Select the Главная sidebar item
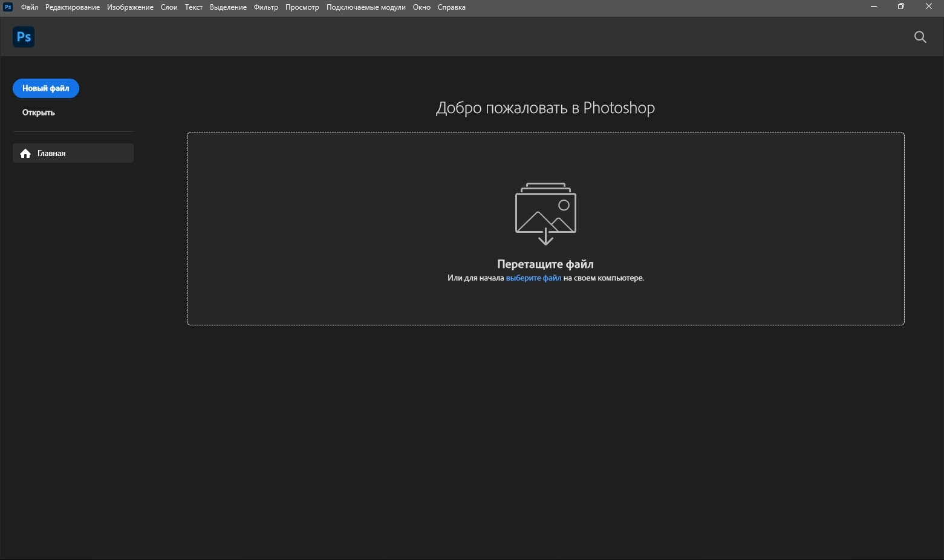This screenshot has height=560, width=944. point(73,153)
